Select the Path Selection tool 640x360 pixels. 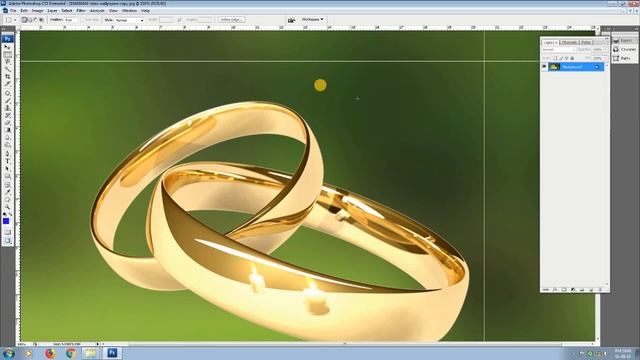[x=7, y=169]
